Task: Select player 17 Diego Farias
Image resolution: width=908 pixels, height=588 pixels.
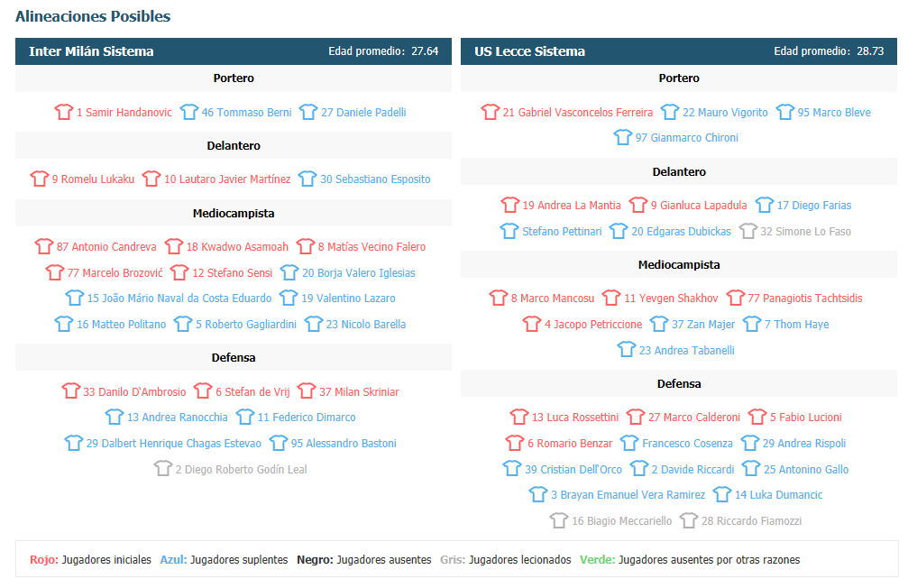Action: click(814, 206)
